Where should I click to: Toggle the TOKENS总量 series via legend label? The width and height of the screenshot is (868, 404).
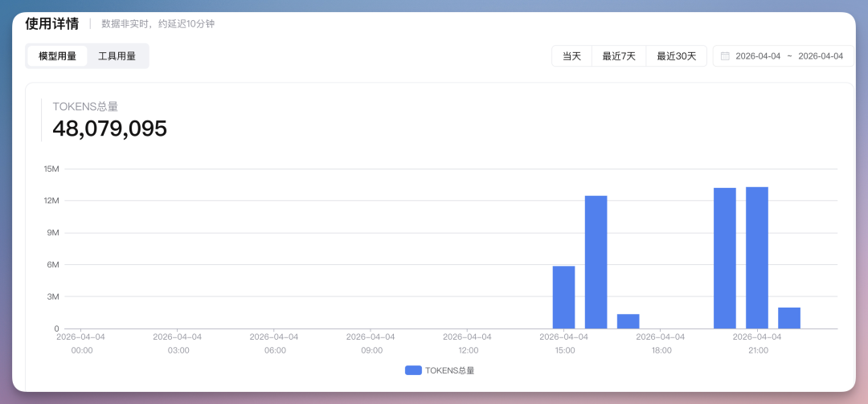[449, 370]
